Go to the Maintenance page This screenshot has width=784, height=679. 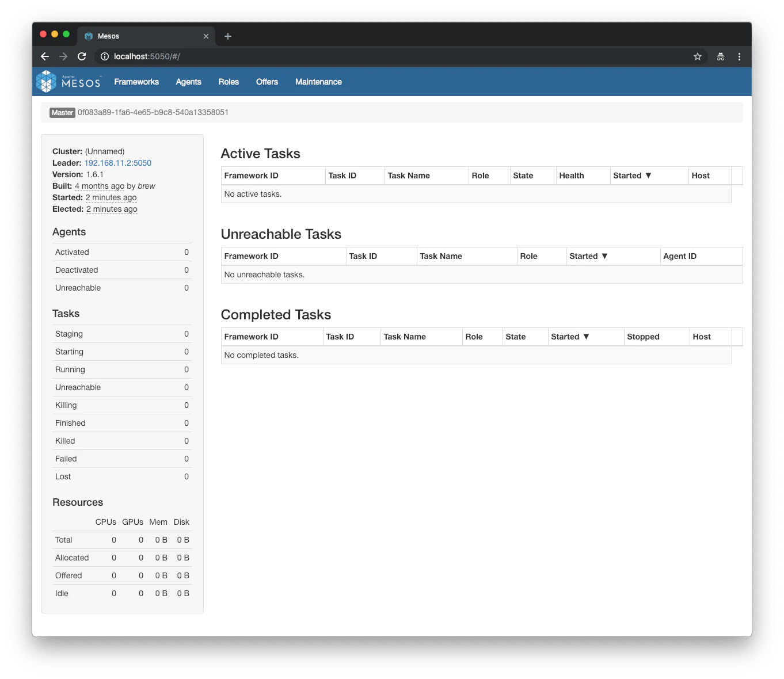point(318,82)
